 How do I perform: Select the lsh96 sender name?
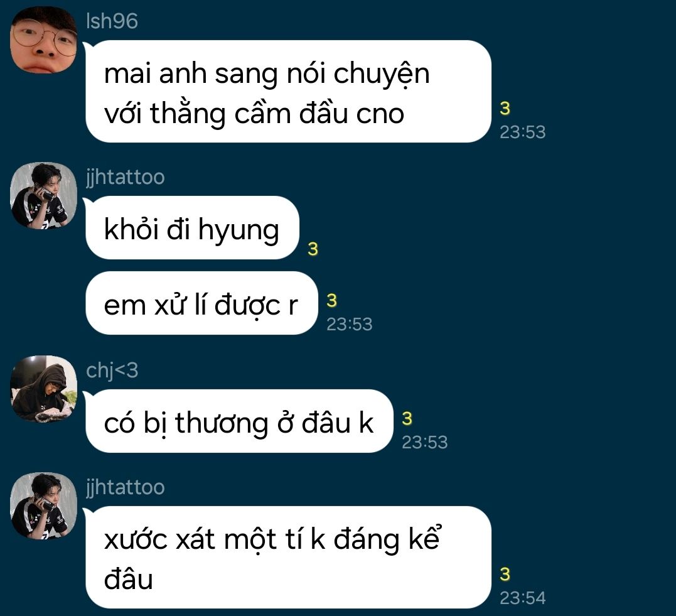(112, 21)
